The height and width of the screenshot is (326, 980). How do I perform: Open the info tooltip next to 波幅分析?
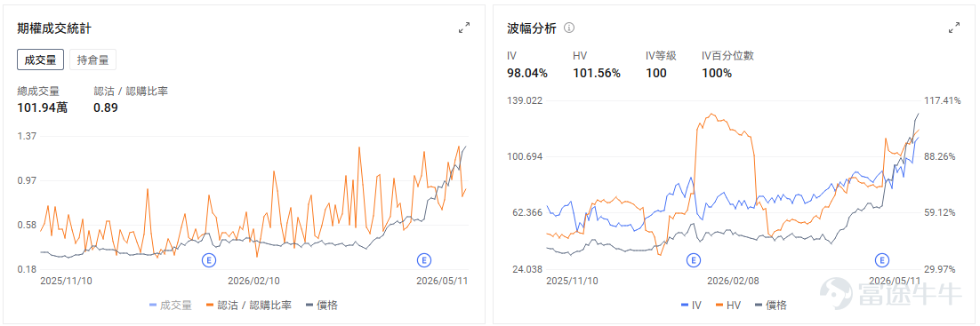569,28
